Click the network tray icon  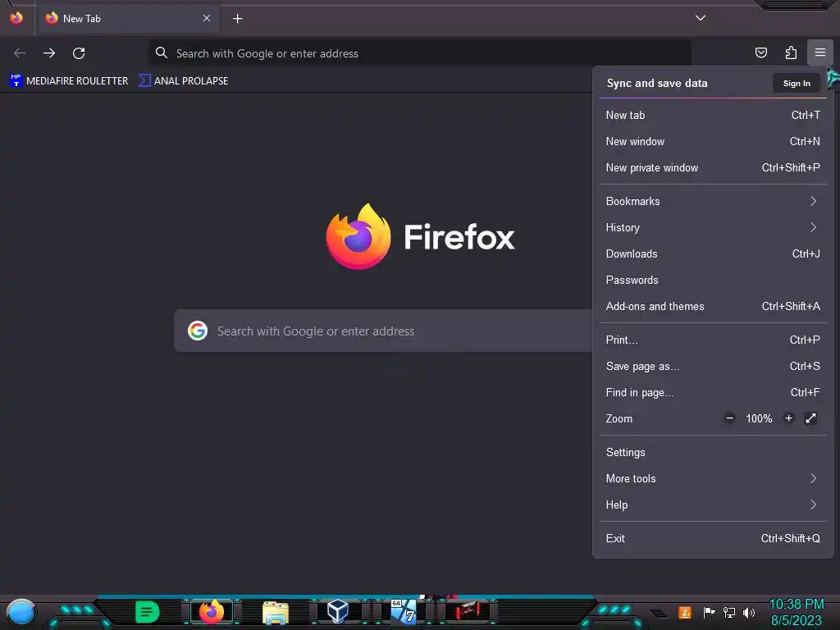tap(728, 612)
